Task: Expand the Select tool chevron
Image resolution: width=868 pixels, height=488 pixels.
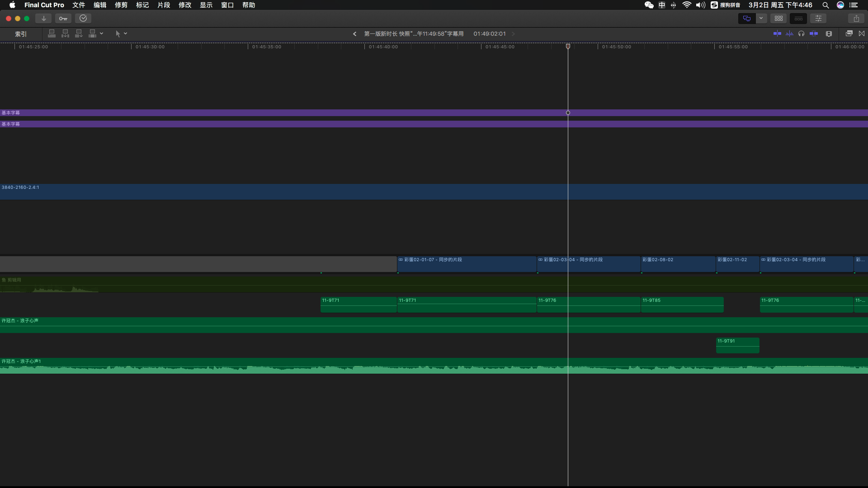Action: point(126,33)
